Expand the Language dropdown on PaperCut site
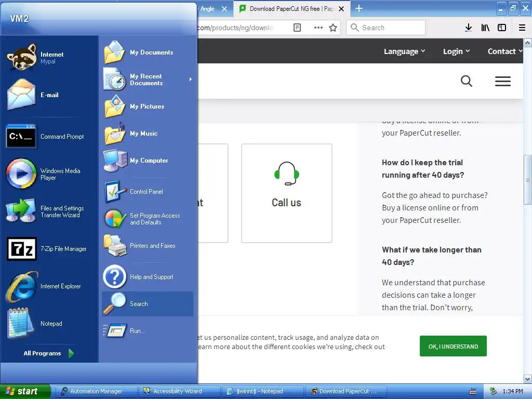Image resolution: width=532 pixels, height=399 pixels. (x=404, y=51)
